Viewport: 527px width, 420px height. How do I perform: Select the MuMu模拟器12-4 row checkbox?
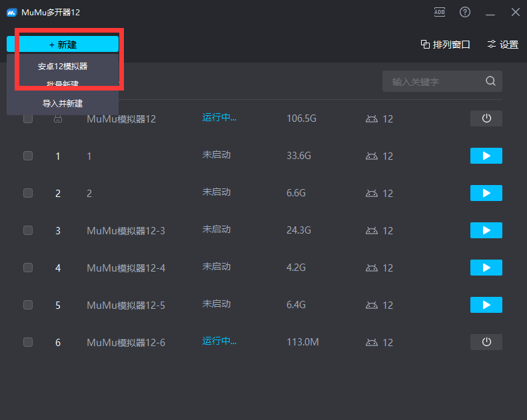pyautogui.click(x=28, y=268)
